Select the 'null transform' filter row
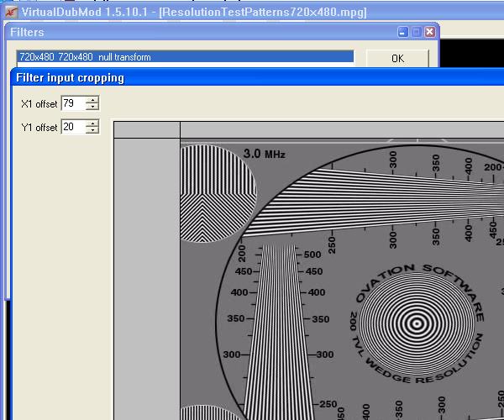Screen dimensions: 504x420 pos(185,57)
